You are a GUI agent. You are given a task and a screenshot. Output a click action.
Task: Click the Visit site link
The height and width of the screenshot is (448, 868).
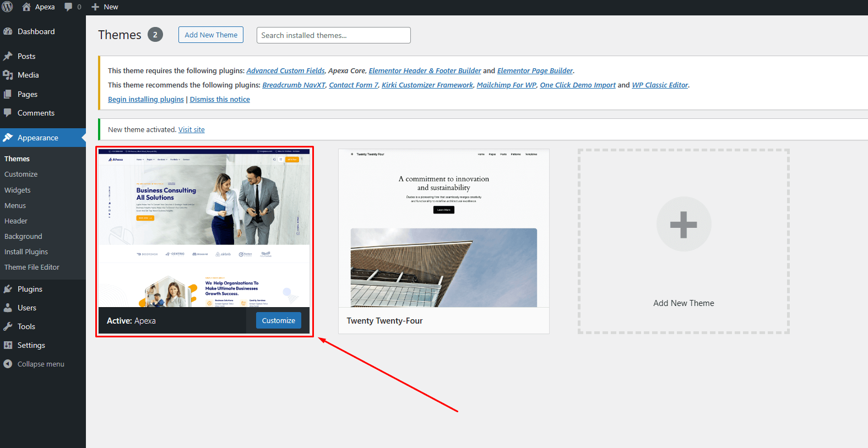click(192, 129)
